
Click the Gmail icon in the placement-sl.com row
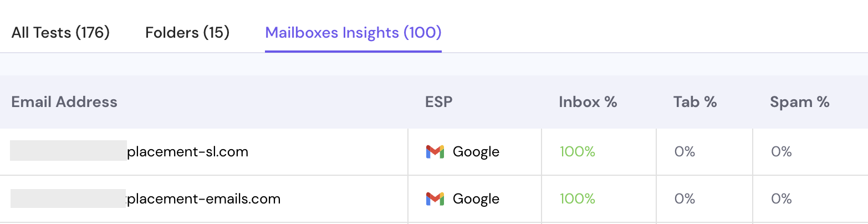(435, 151)
